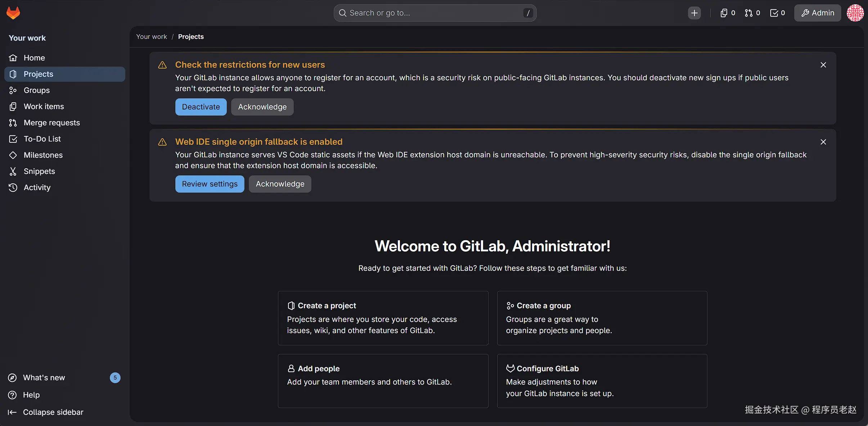Click the To-Do List checkbox icon
This screenshot has height=426, width=868.
pyautogui.click(x=13, y=139)
